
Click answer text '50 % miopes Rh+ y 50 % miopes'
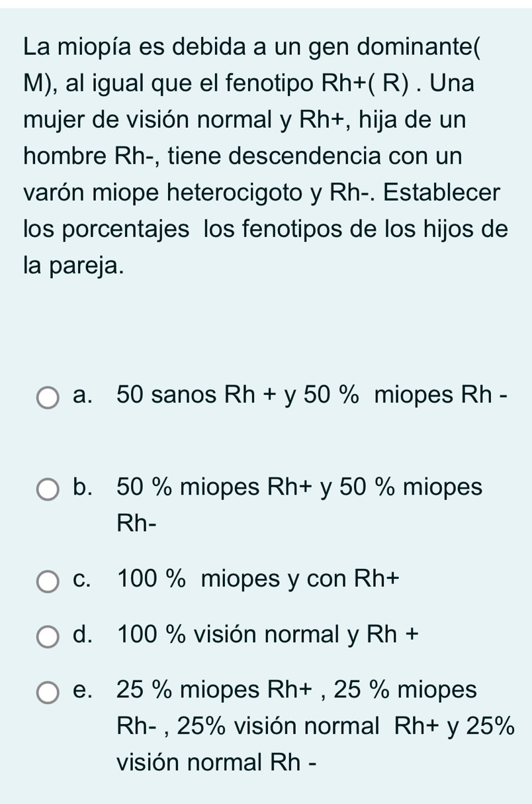(300, 487)
